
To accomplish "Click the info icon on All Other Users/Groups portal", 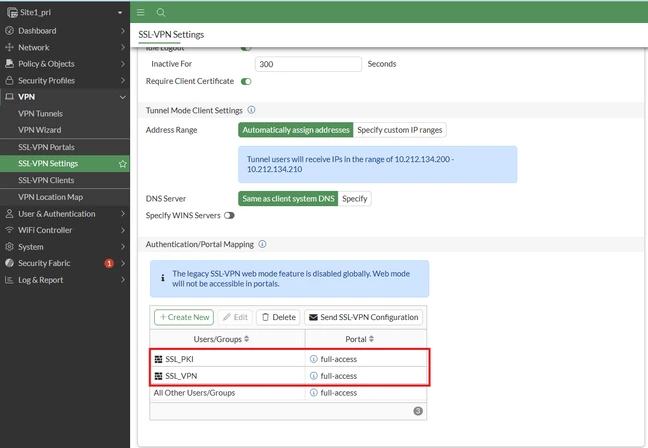I will click(314, 393).
